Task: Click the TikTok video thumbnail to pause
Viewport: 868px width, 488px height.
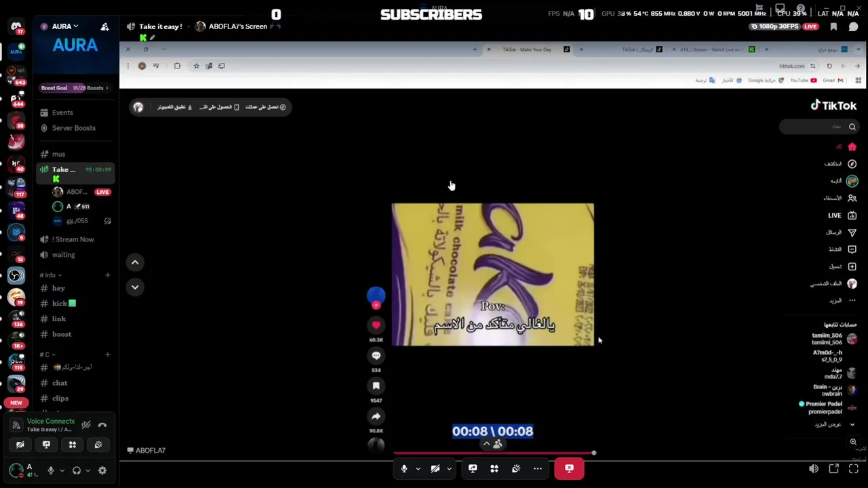Action: coord(492,274)
